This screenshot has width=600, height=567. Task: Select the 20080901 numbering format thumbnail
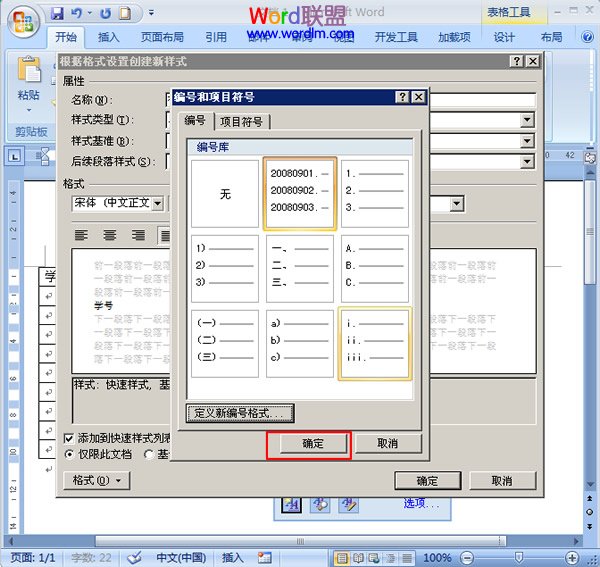[300, 194]
